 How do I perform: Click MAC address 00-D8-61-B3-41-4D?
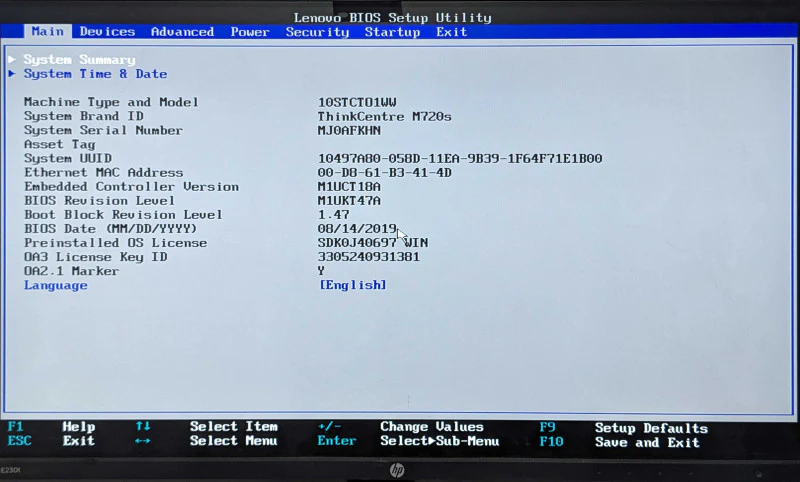tap(385, 173)
